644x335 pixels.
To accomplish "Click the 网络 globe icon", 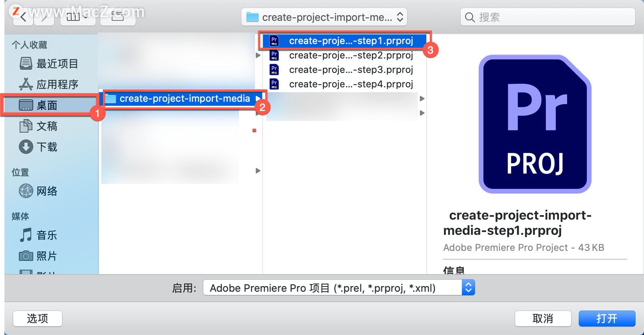I will (26, 191).
